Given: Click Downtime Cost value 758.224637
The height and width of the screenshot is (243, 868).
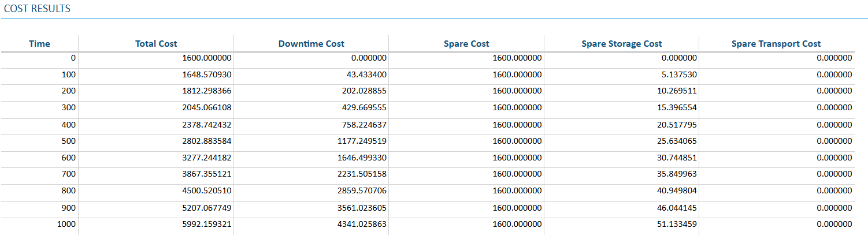Looking at the screenshot, I should point(364,125).
